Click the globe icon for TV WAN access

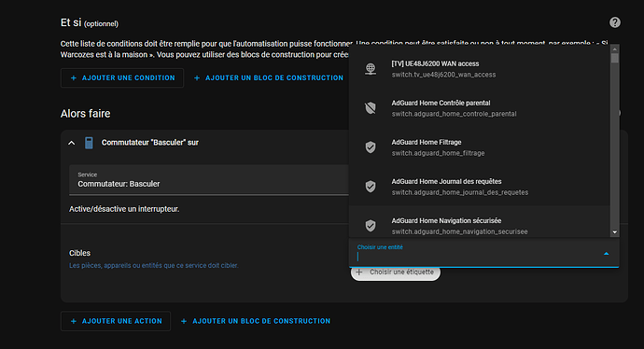[371, 69]
